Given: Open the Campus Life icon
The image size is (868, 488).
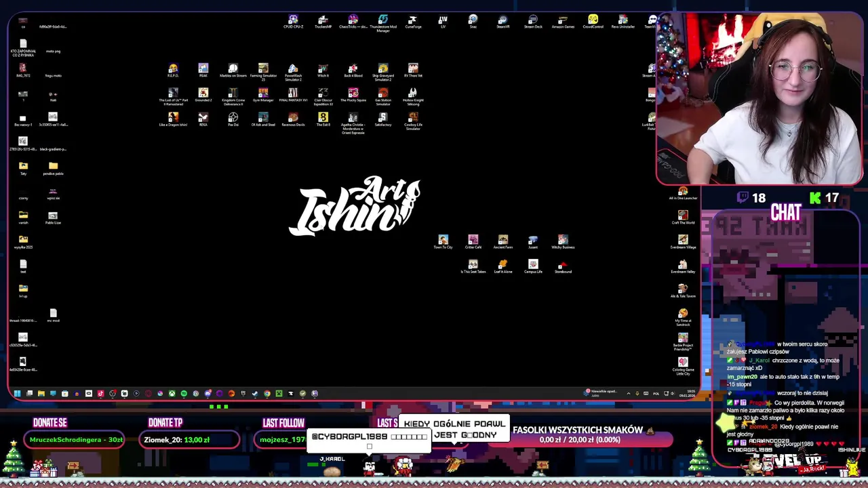Looking at the screenshot, I should (533, 266).
